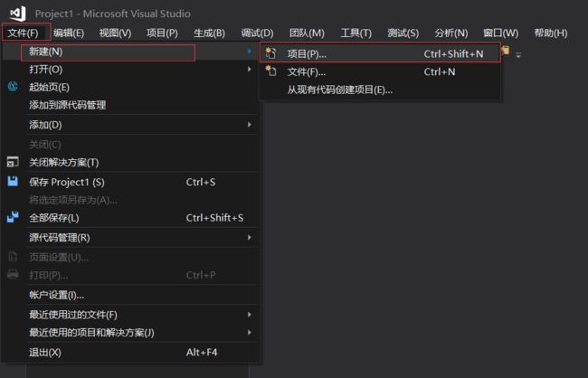Expand the 新建(N) submenu arrow
The image size is (588, 378).
(249, 51)
